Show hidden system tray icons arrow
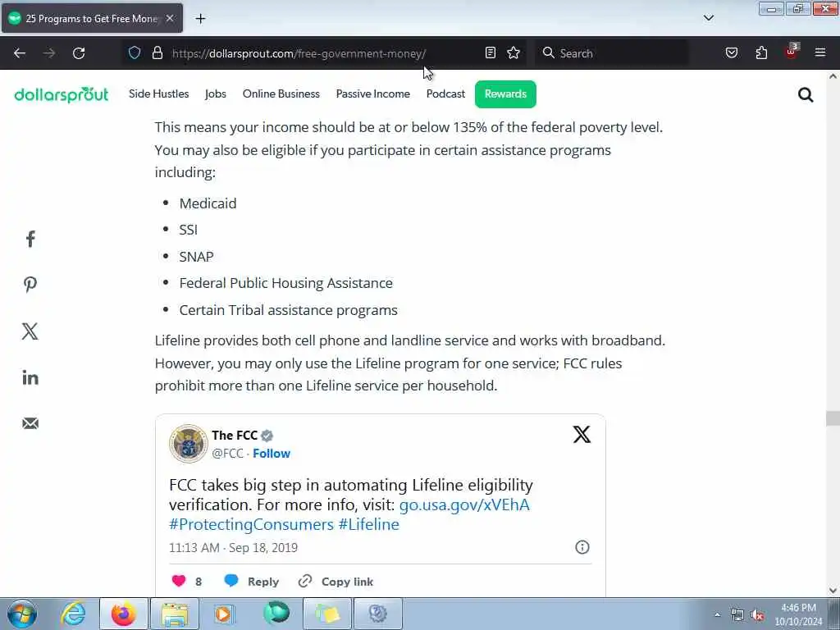The width and height of the screenshot is (840, 630). coord(717,614)
